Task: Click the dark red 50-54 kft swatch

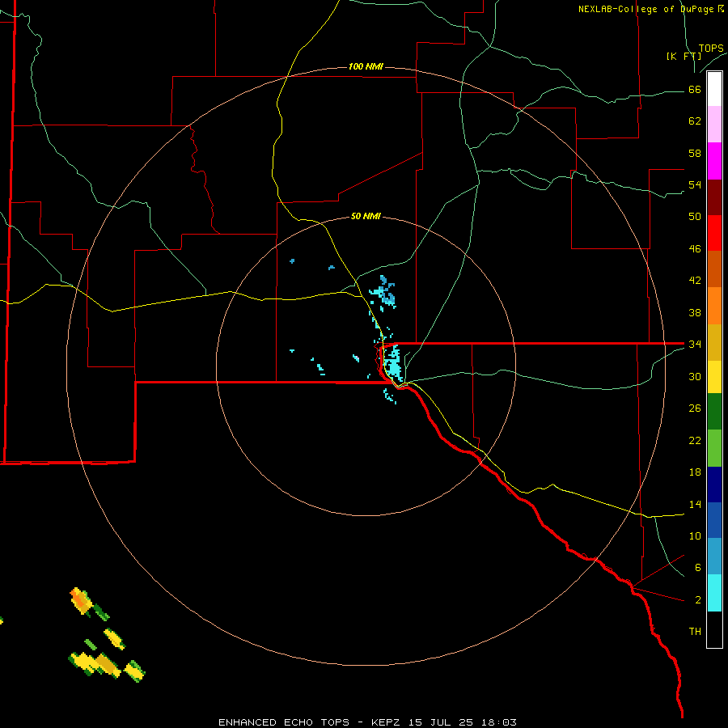Action: coord(714,198)
